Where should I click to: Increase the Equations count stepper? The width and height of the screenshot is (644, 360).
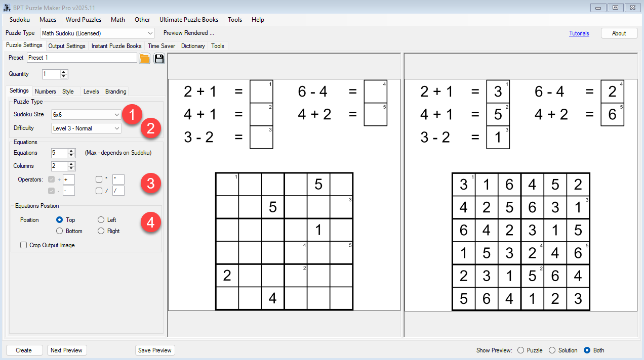pyautogui.click(x=71, y=150)
